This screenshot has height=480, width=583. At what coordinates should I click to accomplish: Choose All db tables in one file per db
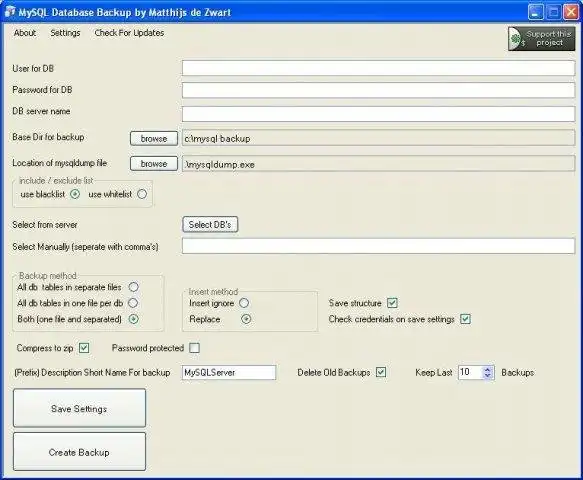pos(133,303)
